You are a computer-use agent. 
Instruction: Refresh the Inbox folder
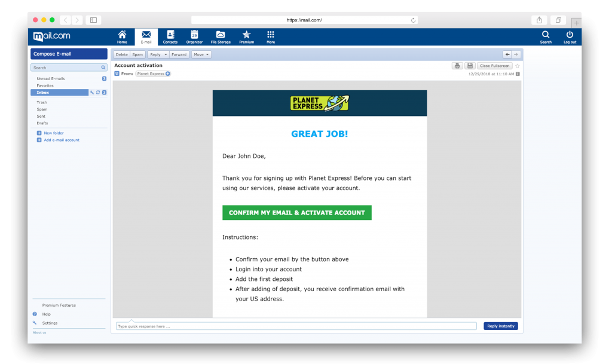(x=98, y=93)
